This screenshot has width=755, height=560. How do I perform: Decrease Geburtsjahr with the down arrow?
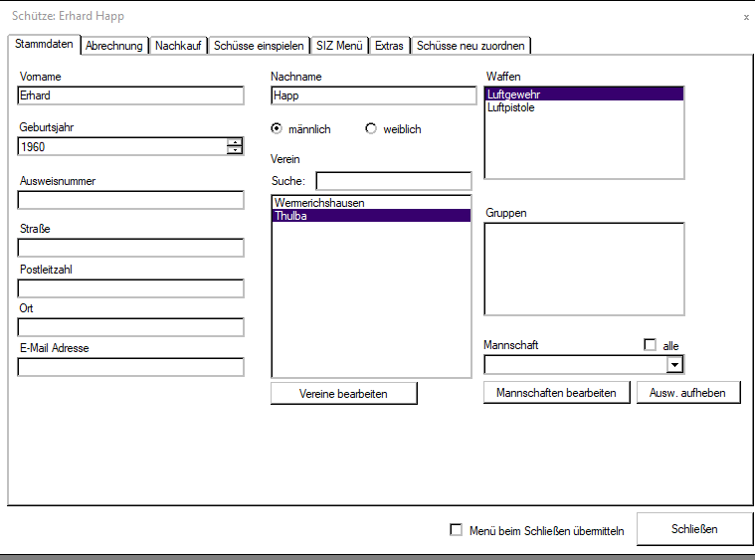235,151
